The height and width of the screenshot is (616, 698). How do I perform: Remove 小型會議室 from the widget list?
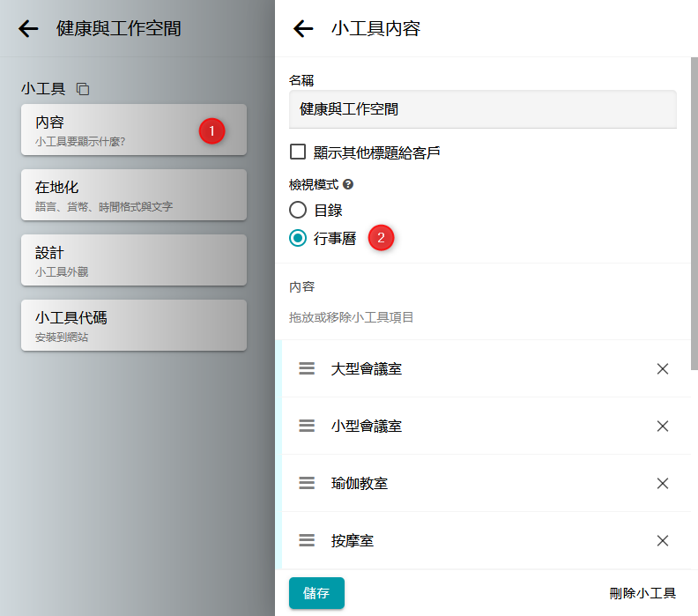(x=663, y=426)
